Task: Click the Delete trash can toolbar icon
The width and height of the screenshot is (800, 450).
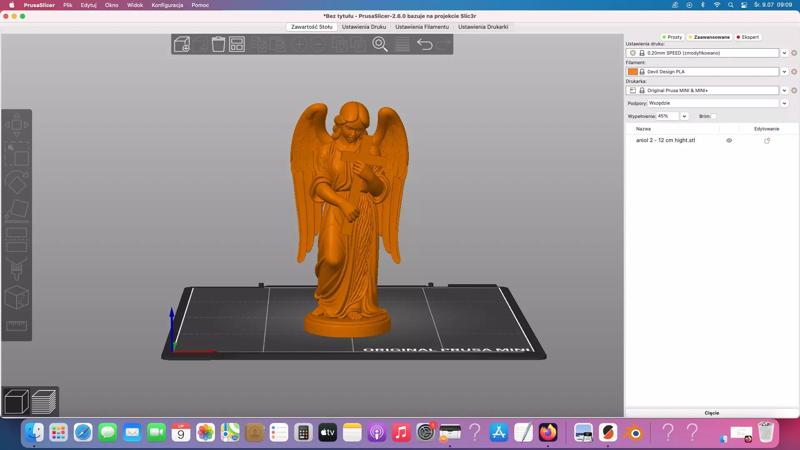Action: pos(218,44)
